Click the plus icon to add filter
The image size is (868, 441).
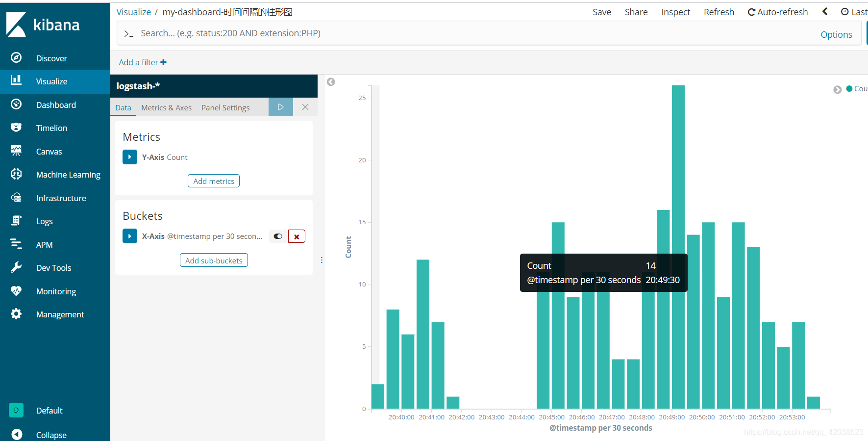coord(164,62)
